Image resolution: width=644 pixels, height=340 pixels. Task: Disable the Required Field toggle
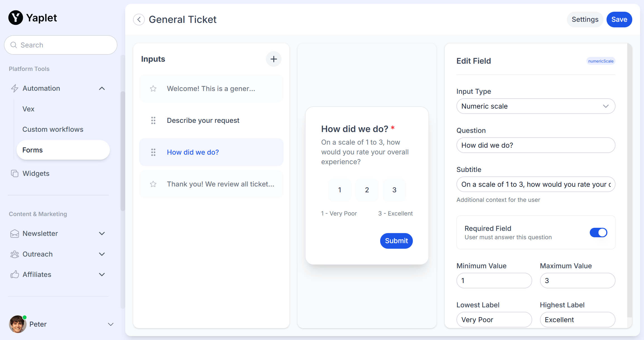pyautogui.click(x=598, y=233)
